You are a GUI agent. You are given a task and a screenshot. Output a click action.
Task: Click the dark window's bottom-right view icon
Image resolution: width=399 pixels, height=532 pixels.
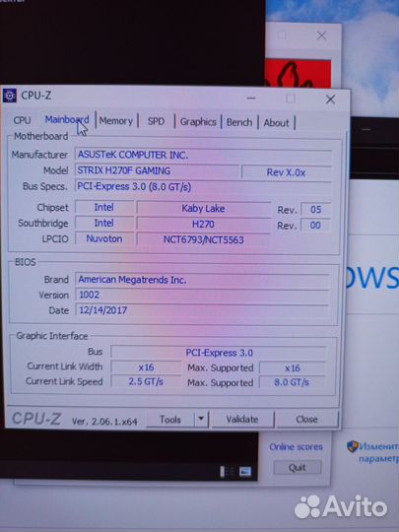pyautogui.click(x=245, y=471)
